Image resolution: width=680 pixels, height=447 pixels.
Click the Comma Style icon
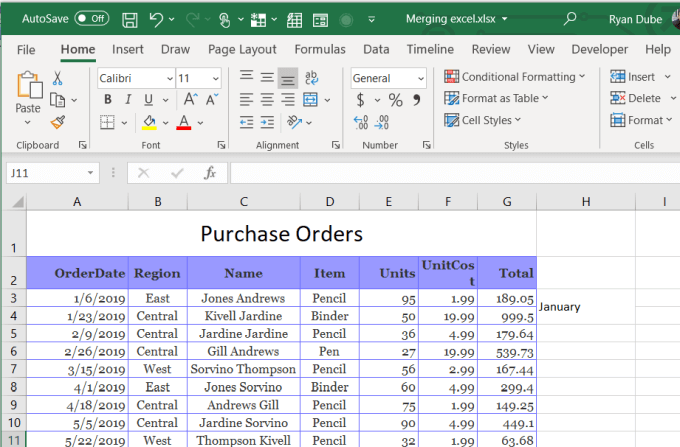click(417, 99)
